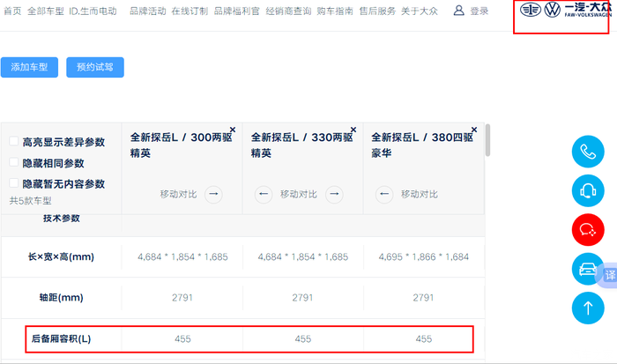
Task: Open the 全部车型 menu
Action: [x=45, y=11]
